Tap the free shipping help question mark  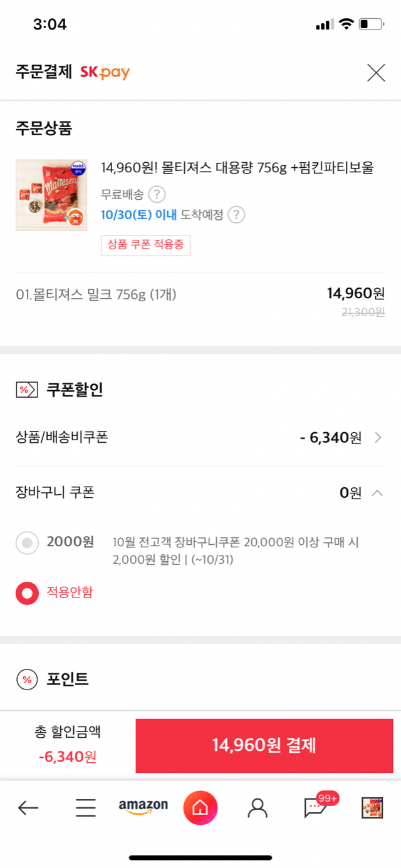click(157, 195)
